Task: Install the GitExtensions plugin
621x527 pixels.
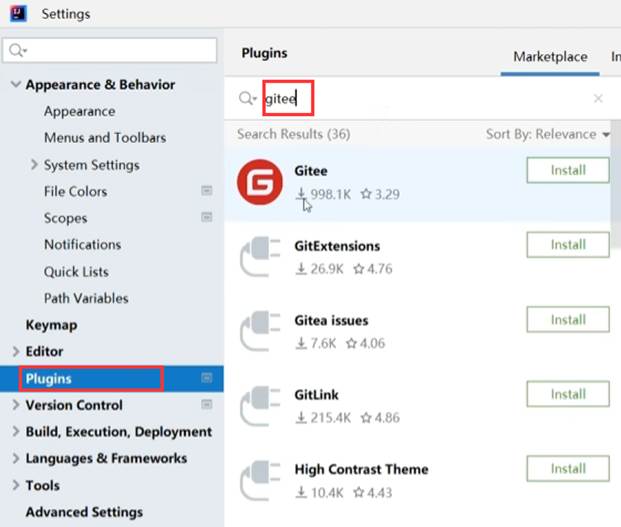Action: [568, 245]
